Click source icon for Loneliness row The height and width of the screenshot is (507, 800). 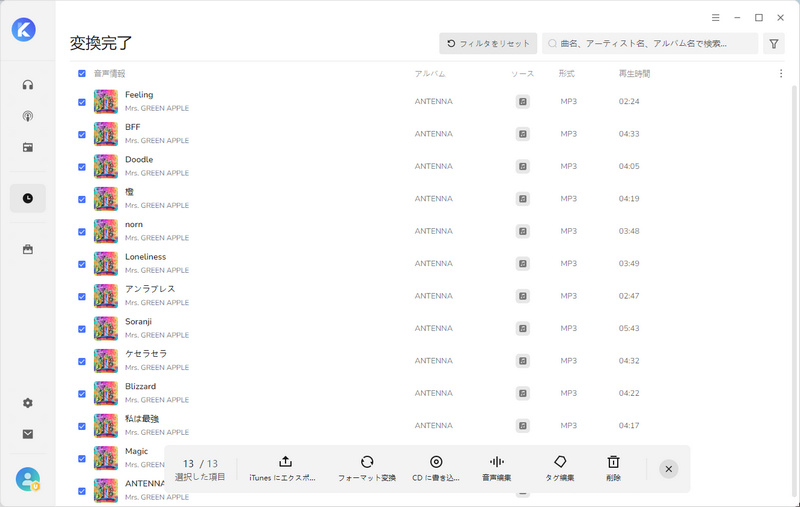(x=522, y=264)
